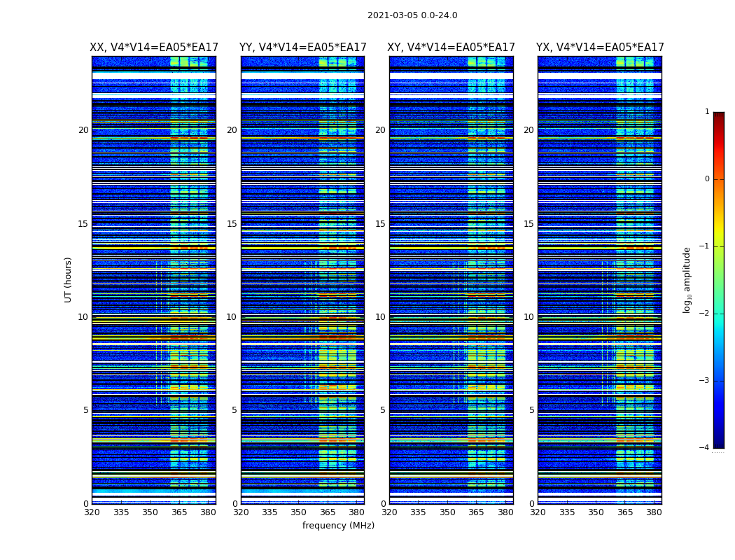Viewport: 735px width, 560px height.
Task: Click the 10 hour tick of XY panel
Action: point(380,317)
